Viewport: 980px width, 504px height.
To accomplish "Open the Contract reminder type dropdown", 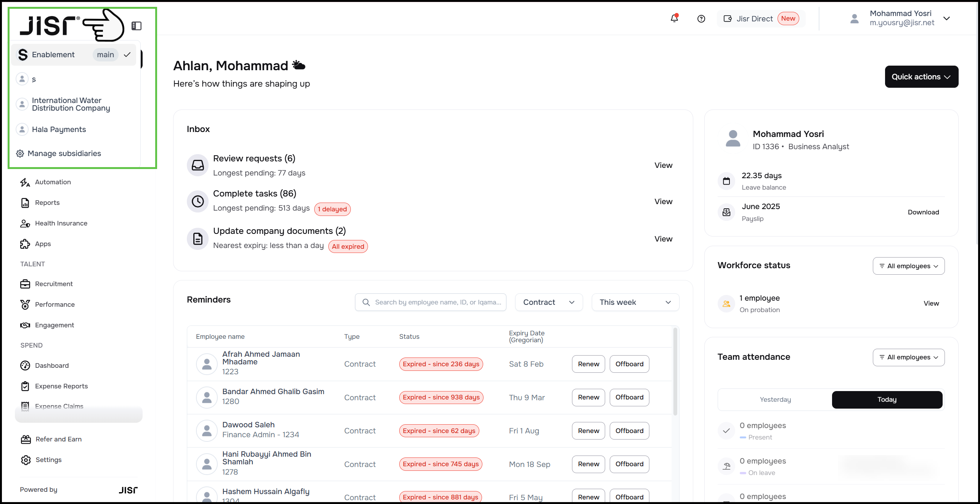I will tap(548, 302).
